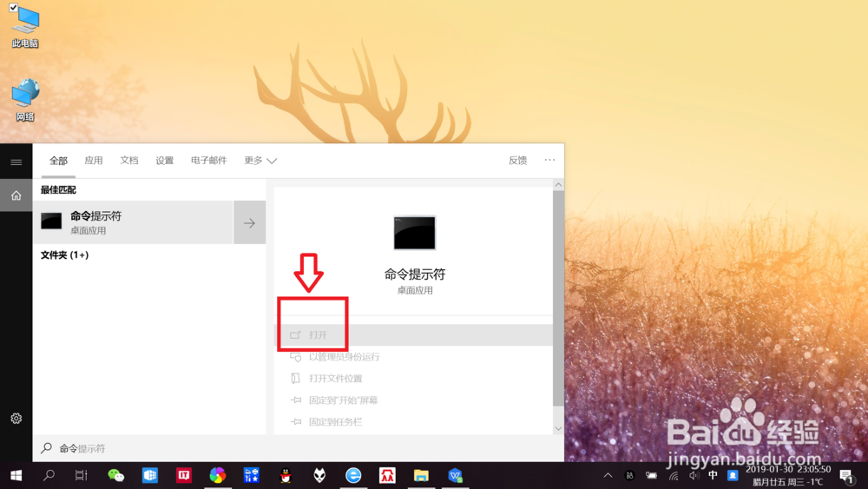
Task: Click the 命令提示符 search input field
Action: tap(299, 448)
